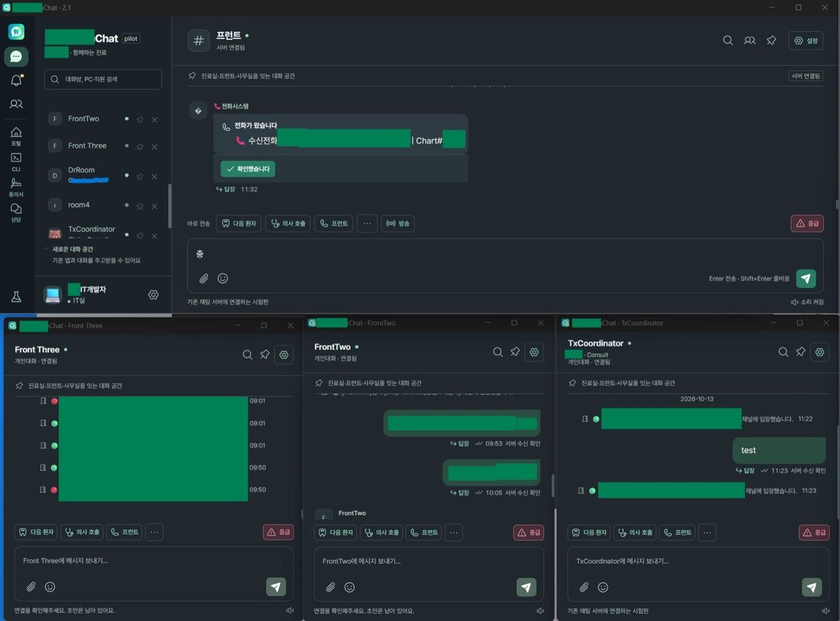The height and width of the screenshot is (621, 840).
Task: Click the emoji icon in TxCoordinator window
Action: click(x=603, y=587)
